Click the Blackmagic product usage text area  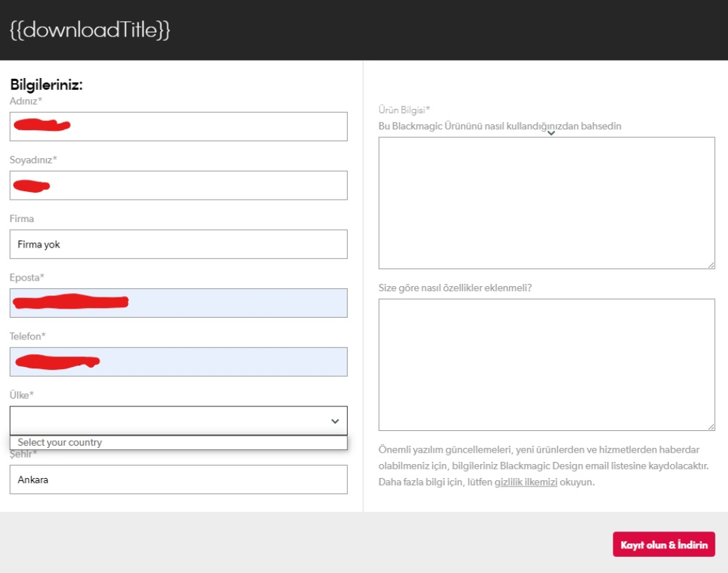tap(546, 202)
